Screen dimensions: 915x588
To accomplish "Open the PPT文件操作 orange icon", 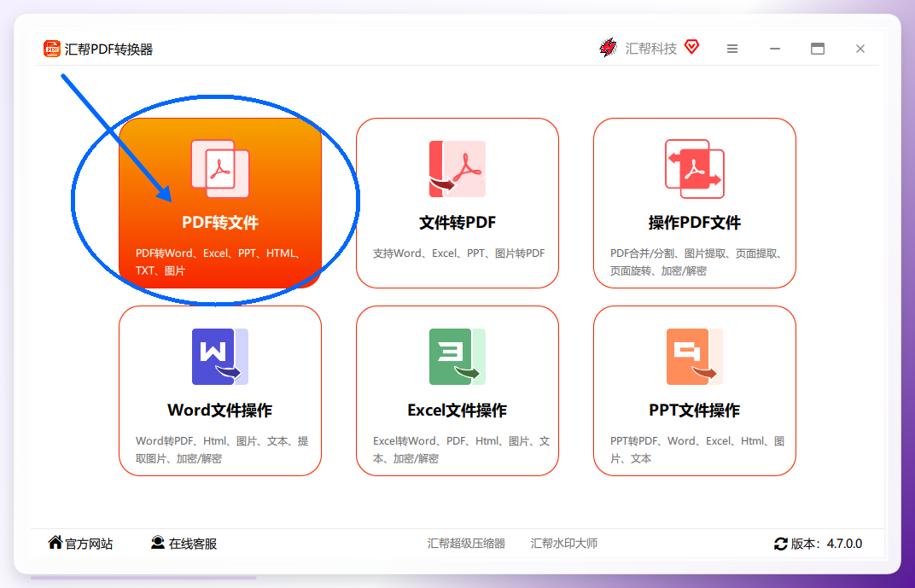I will click(695, 357).
